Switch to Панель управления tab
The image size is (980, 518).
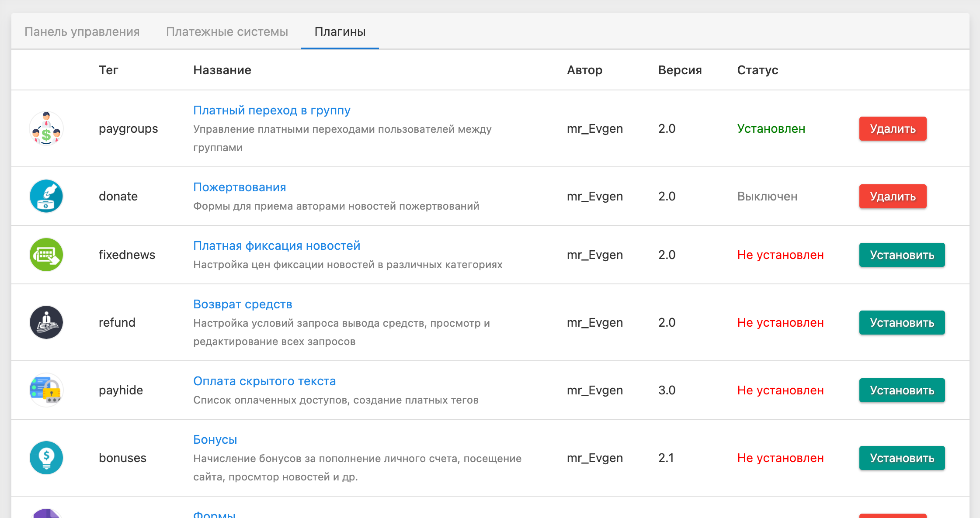(82, 31)
